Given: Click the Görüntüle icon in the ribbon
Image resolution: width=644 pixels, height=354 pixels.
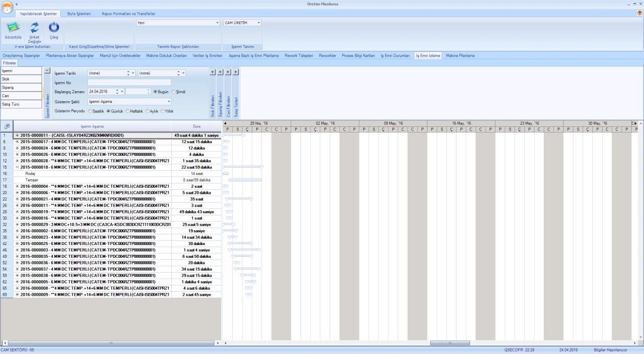Looking at the screenshot, I should point(13,28).
